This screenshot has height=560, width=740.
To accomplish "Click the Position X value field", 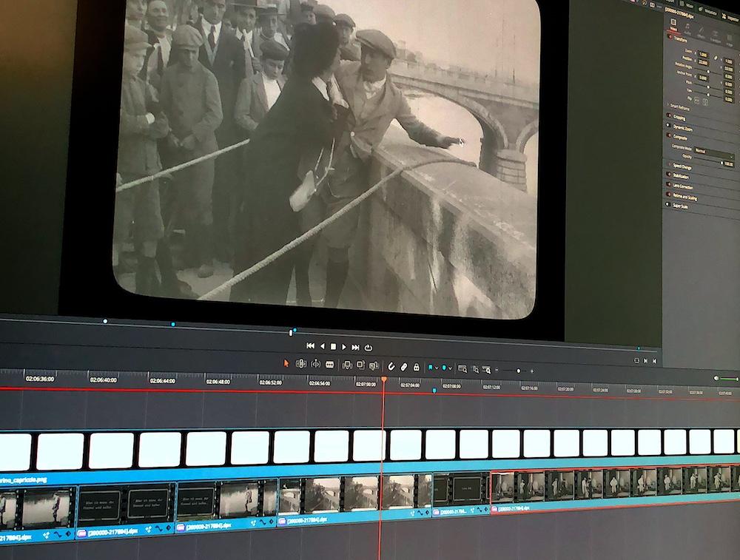I will 703,63.
